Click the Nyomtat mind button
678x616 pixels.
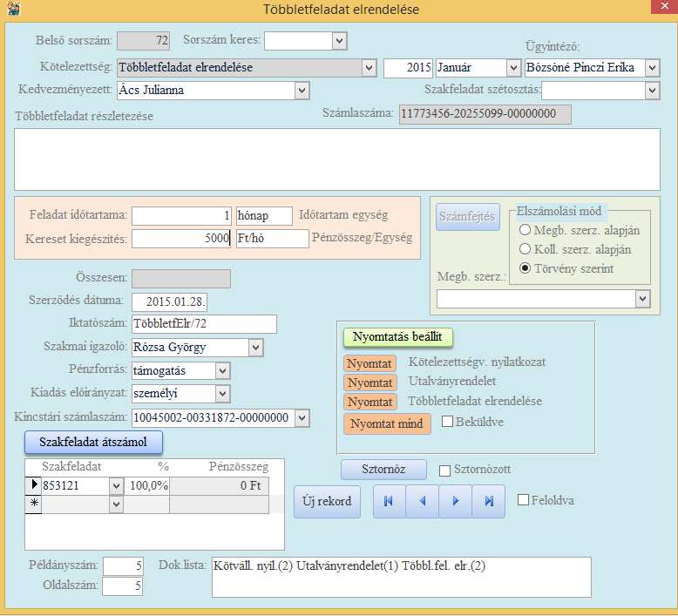(387, 423)
